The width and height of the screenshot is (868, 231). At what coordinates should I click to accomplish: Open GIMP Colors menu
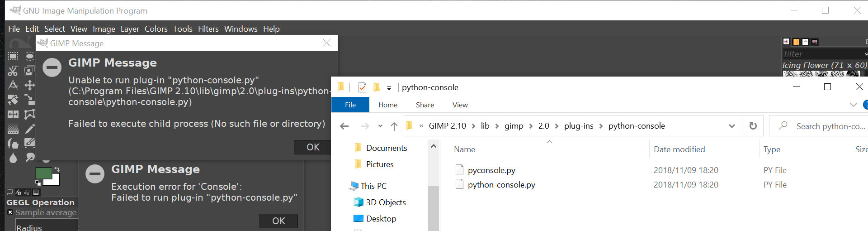tap(156, 29)
